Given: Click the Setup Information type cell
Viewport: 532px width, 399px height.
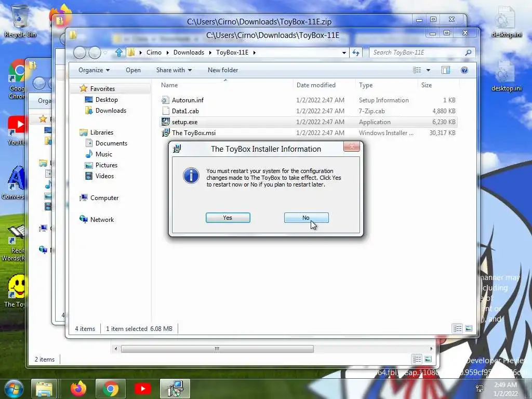Looking at the screenshot, I should (x=384, y=100).
